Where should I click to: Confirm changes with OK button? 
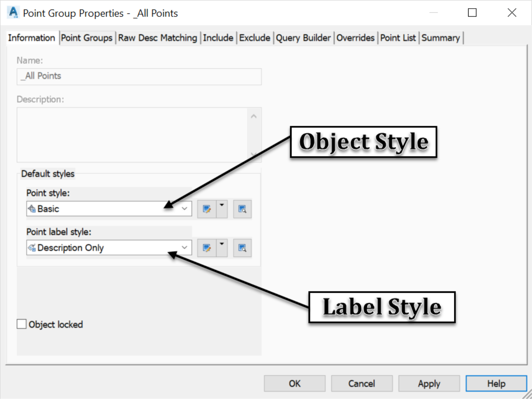(295, 384)
